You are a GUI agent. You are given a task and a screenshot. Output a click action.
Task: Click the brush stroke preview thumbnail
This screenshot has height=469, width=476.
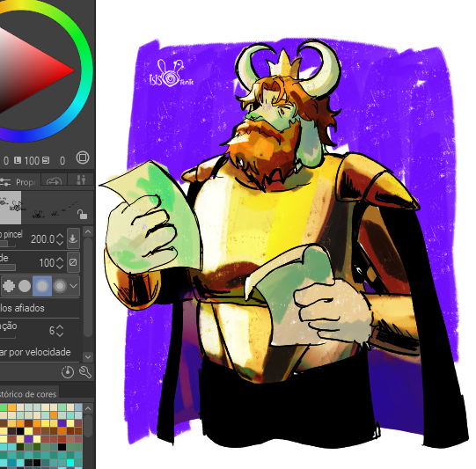tap(11, 208)
